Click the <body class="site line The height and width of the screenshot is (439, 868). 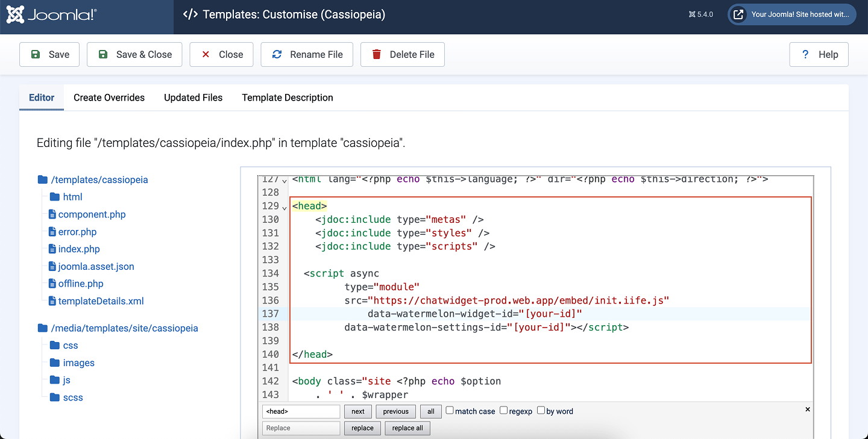click(396, 381)
